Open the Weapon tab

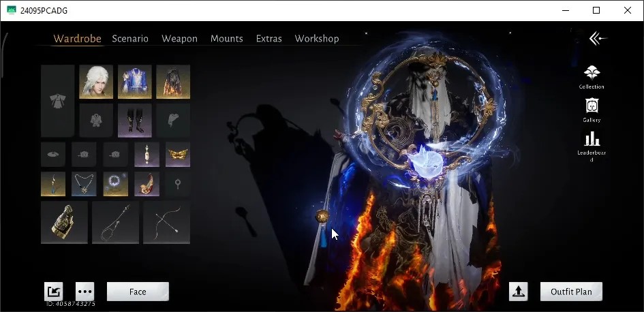tap(179, 39)
